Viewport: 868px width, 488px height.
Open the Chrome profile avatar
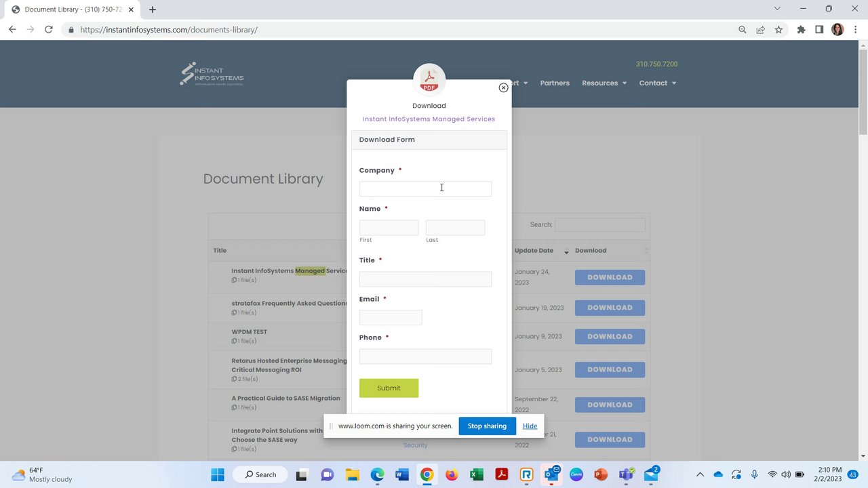pos(837,29)
